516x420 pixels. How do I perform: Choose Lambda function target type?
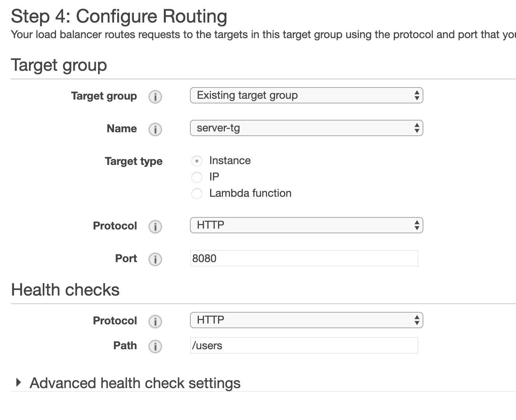point(197,194)
